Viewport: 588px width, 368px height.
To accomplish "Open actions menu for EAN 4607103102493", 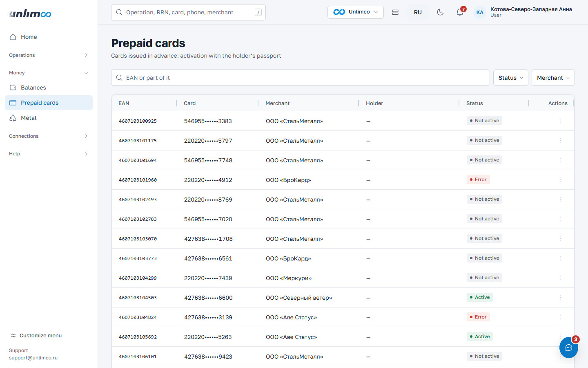I will [x=561, y=200].
